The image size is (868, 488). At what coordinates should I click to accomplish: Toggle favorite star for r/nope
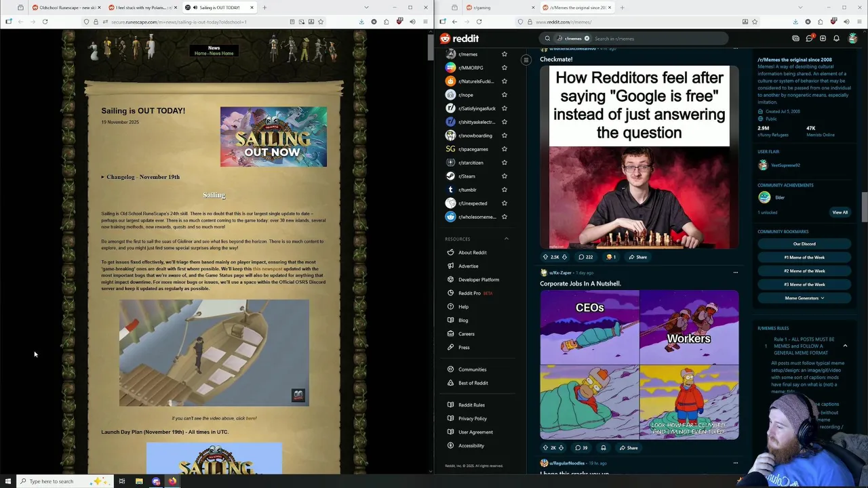(504, 95)
